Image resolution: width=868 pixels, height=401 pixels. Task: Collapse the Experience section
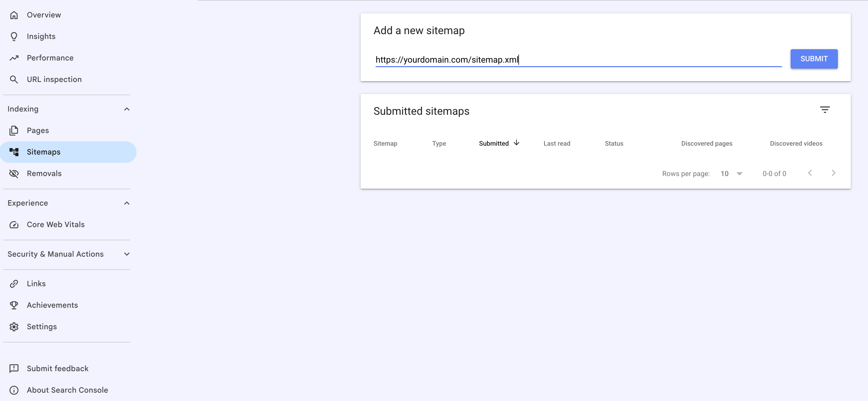tap(127, 203)
